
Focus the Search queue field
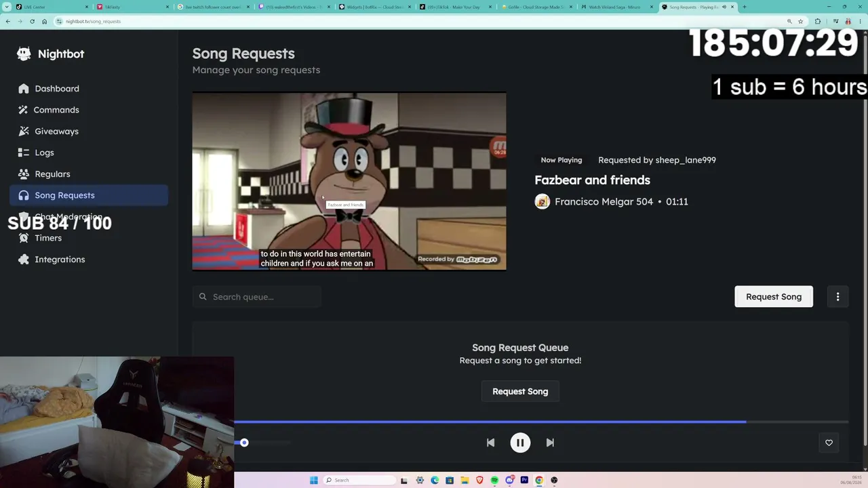[x=256, y=297]
